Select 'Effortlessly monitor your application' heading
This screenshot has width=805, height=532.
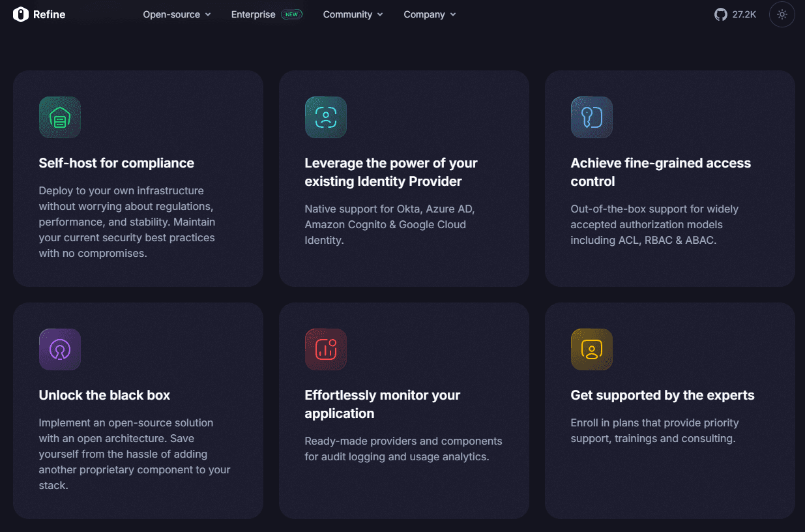point(383,404)
